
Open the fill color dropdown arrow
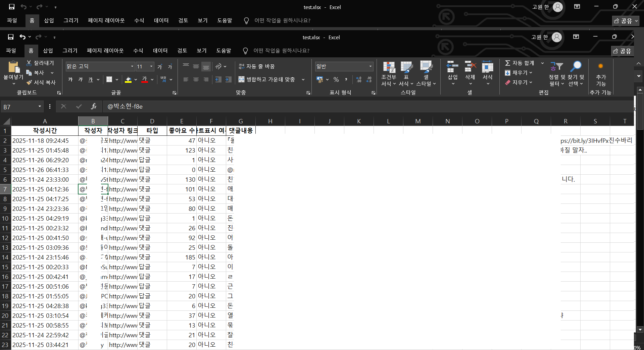tap(135, 79)
